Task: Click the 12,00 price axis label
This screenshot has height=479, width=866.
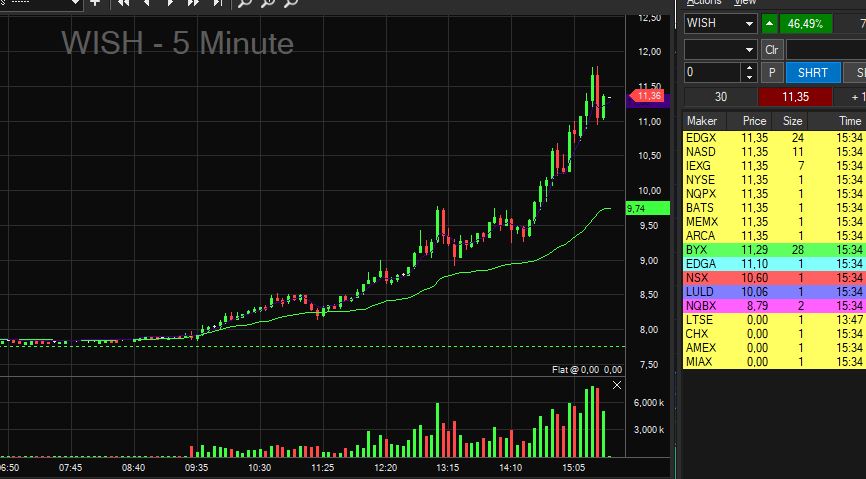Action: [x=650, y=51]
